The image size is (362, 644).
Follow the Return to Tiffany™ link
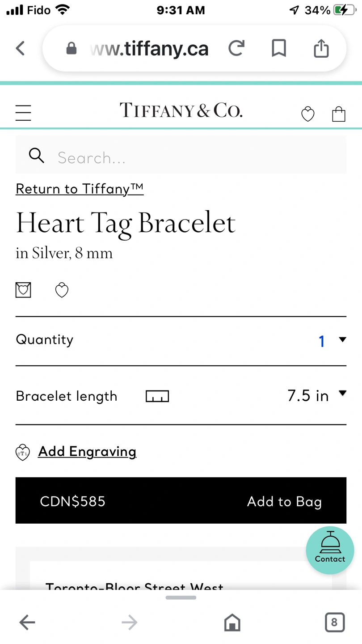tap(80, 189)
